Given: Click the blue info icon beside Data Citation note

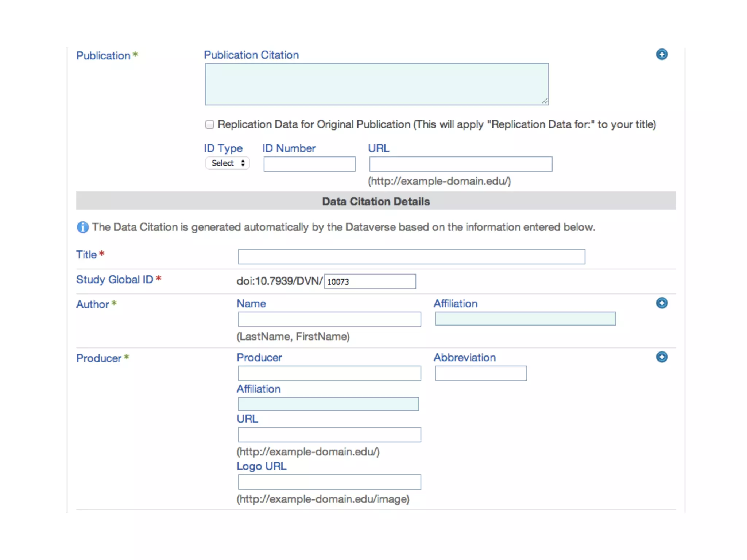Looking at the screenshot, I should pos(82,227).
